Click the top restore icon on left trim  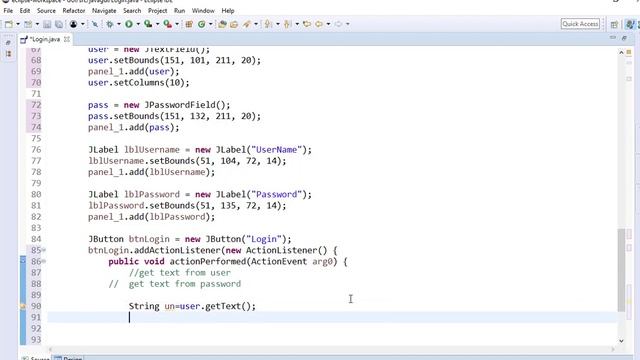[8, 42]
